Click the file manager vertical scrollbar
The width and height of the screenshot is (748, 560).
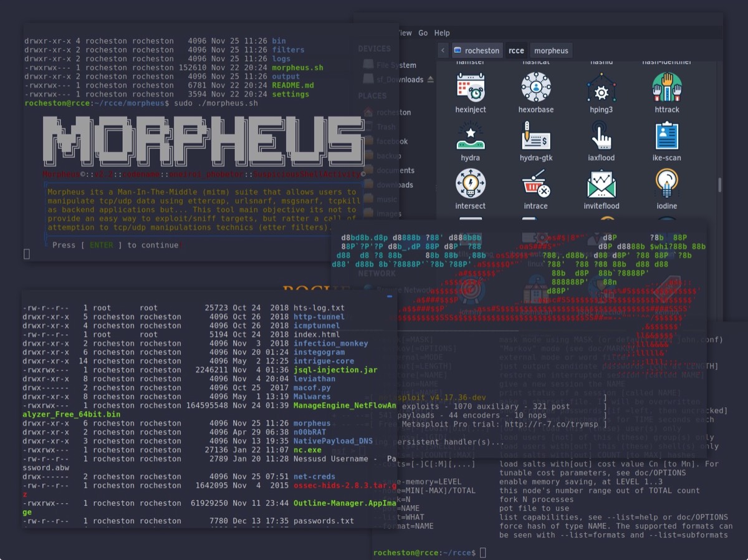pos(719,185)
